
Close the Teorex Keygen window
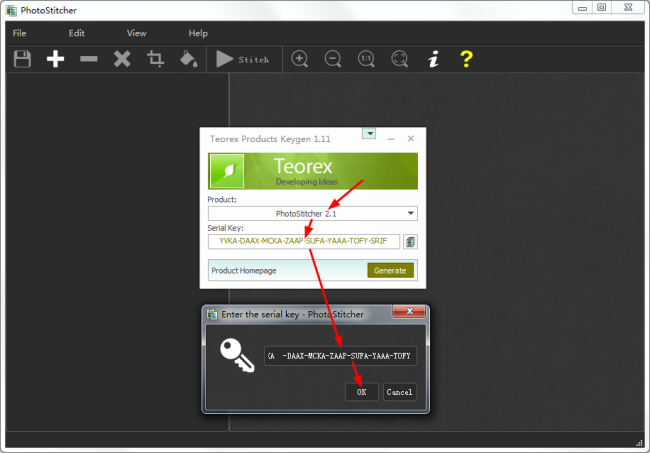coord(411,138)
